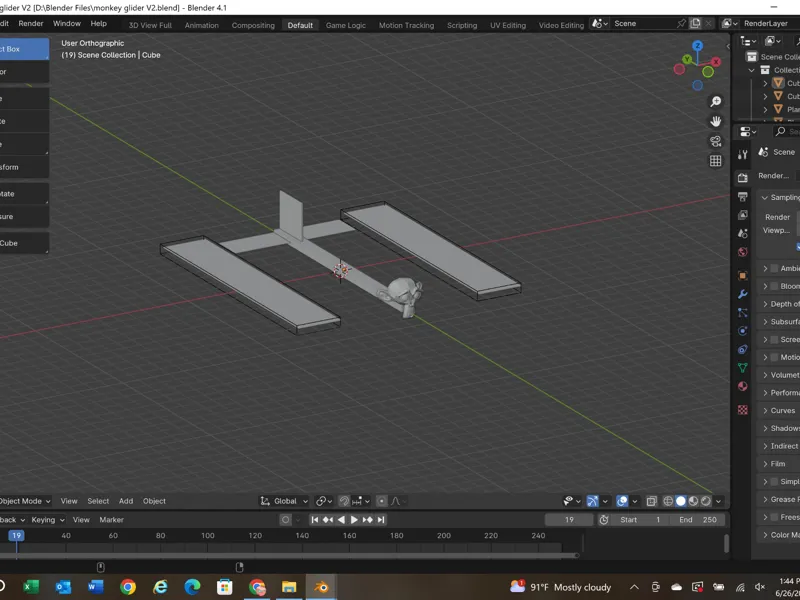Click the pan hand icon in viewport
The width and height of the screenshot is (800, 600).
pyautogui.click(x=716, y=121)
